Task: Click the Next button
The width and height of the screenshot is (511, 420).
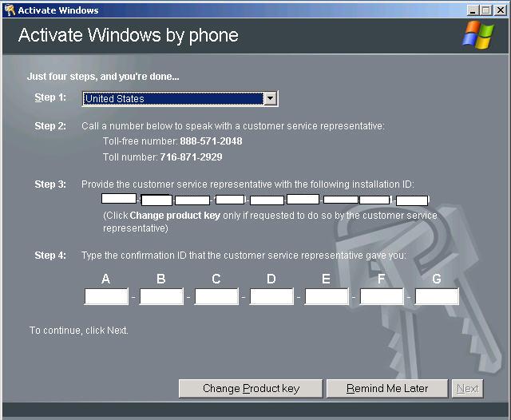Action: tap(467, 388)
